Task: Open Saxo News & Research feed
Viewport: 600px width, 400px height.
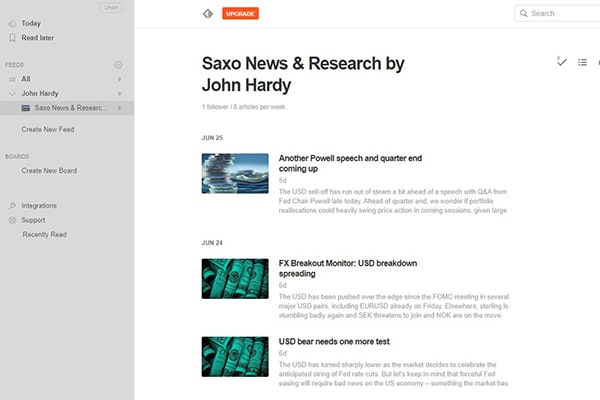Action: coord(69,108)
